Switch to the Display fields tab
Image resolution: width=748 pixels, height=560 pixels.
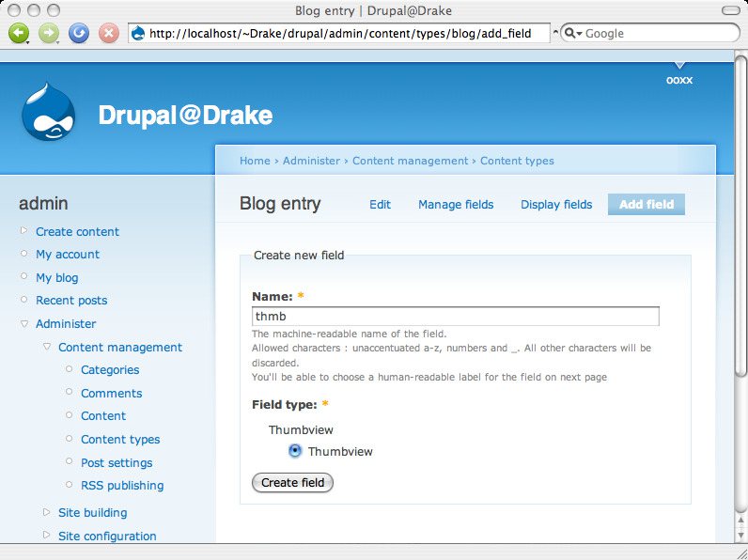tap(556, 205)
